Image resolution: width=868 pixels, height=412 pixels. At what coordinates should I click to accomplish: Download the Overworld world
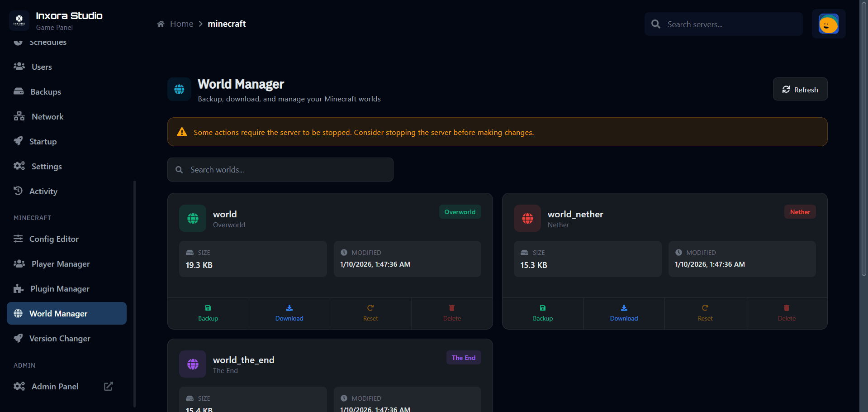tap(289, 313)
